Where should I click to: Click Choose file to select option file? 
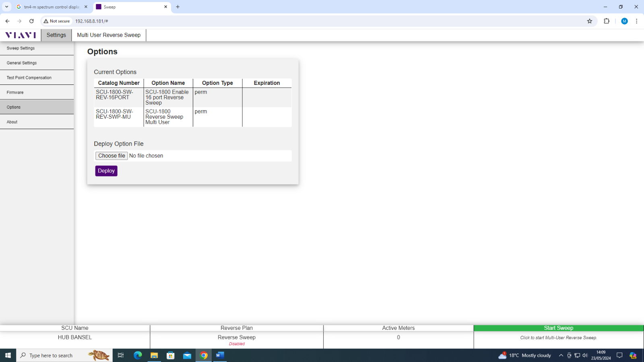pyautogui.click(x=111, y=156)
